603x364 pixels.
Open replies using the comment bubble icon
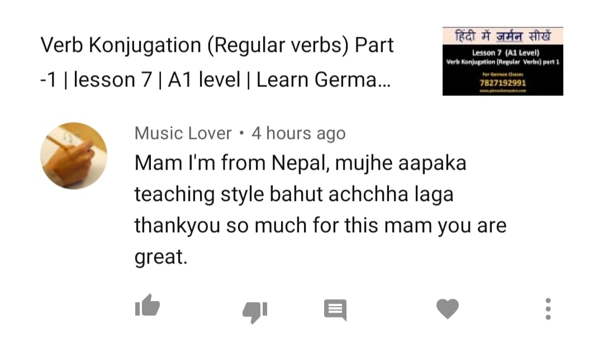coord(335,310)
